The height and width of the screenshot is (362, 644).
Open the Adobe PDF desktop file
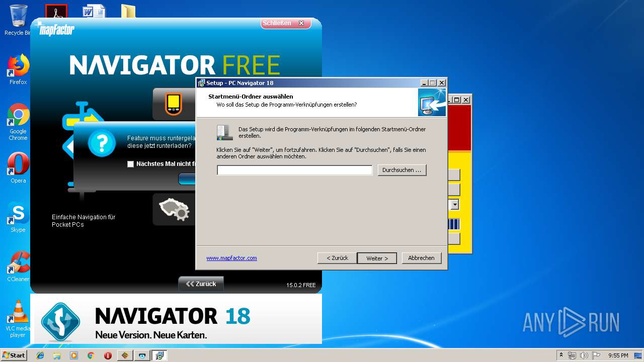click(x=56, y=11)
